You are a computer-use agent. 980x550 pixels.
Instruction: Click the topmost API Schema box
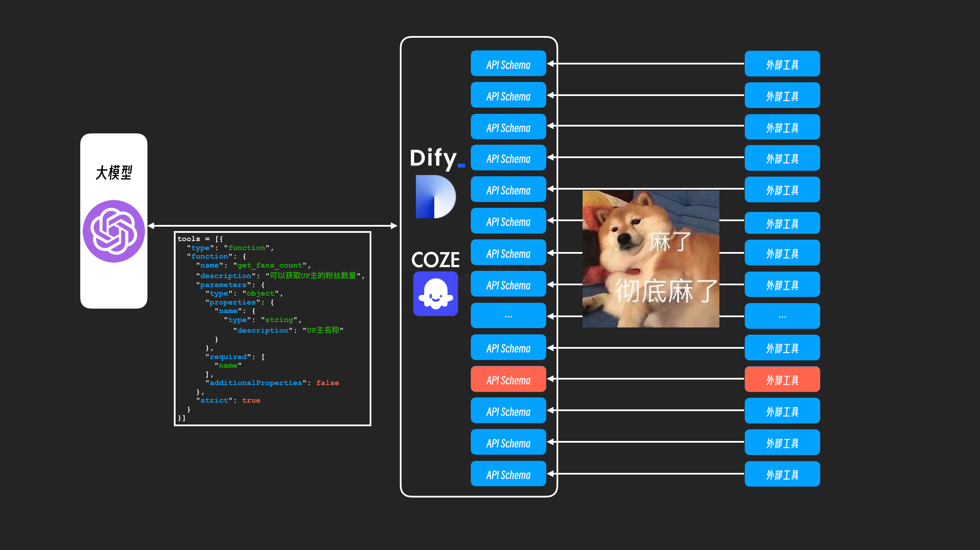point(508,64)
